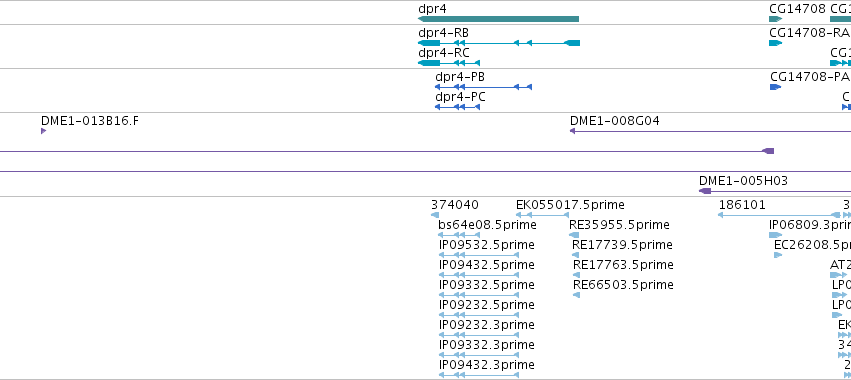Select the 186101 feature line
The height and width of the screenshot is (380, 851).
click(780, 215)
